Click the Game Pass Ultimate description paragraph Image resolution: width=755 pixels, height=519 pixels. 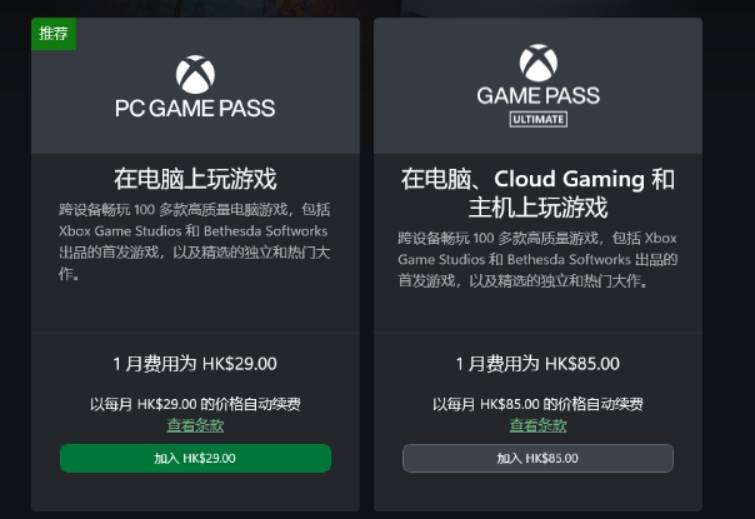[x=538, y=259]
